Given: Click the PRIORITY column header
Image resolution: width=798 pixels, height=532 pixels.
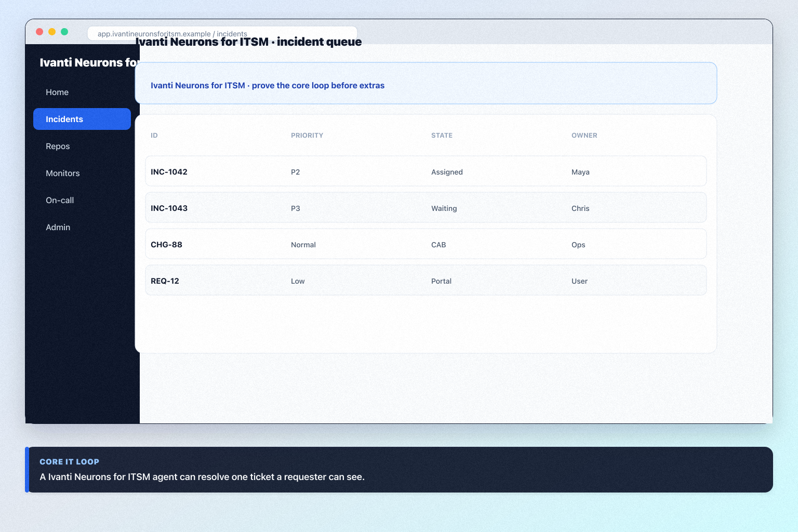Looking at the screenshot, I should click(x=307, y=135).
